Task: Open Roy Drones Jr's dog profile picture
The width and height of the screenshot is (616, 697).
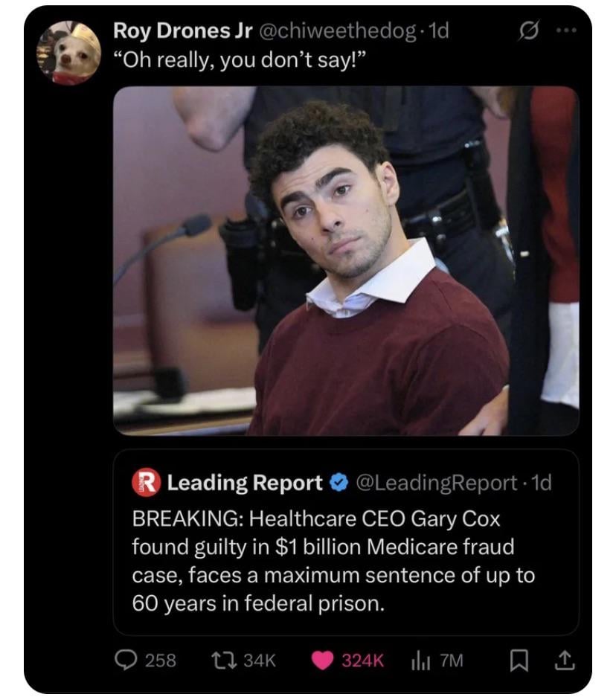Action: pos(69,53)
